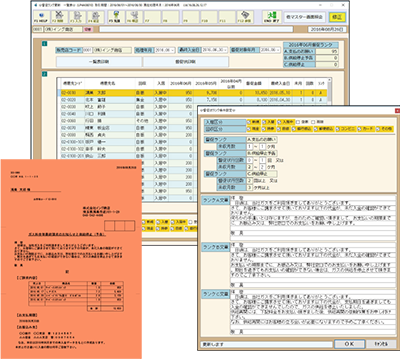Screen dimensions: 400x360
Task: Open the 処理年月 dropdown
Action: tap(172, 50)
